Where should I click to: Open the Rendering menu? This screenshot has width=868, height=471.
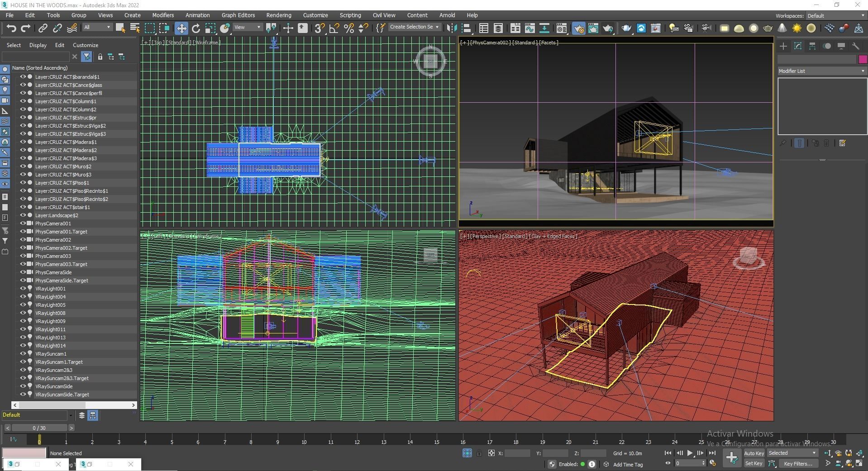pyautogui.click(x=278, y=15)
